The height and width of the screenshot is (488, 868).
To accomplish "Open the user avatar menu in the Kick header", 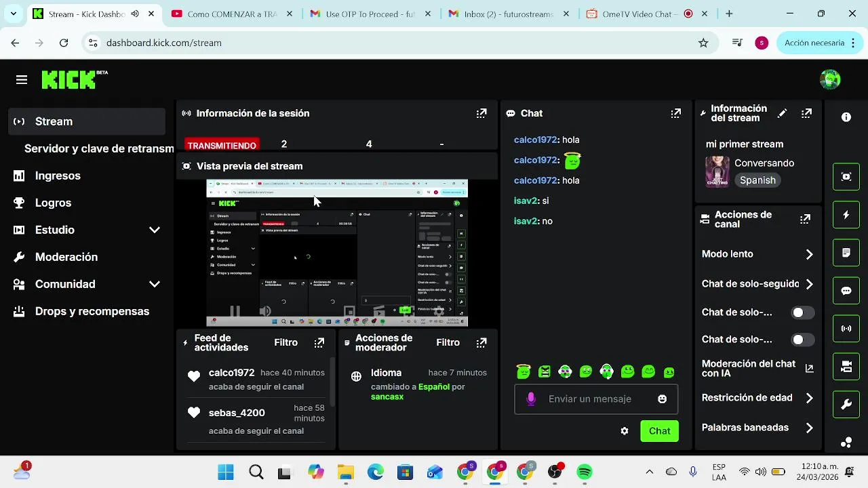I will pyautogui.click(x=830, y=79).
